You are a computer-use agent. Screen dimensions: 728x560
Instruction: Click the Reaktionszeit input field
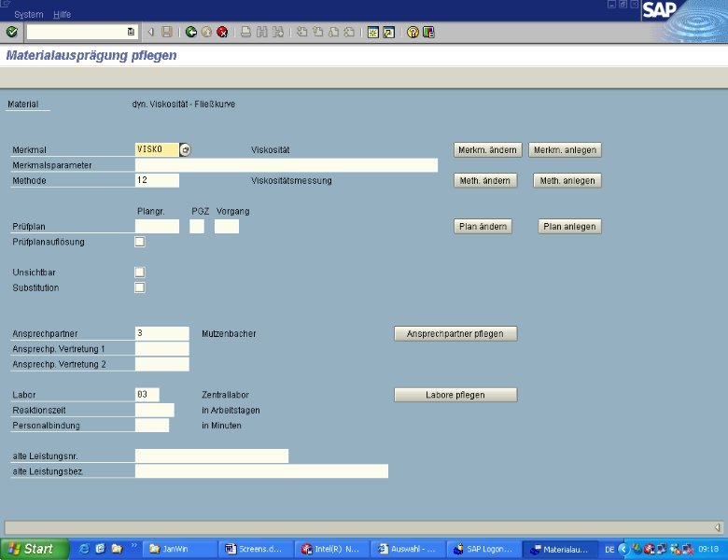click(155, 410)
